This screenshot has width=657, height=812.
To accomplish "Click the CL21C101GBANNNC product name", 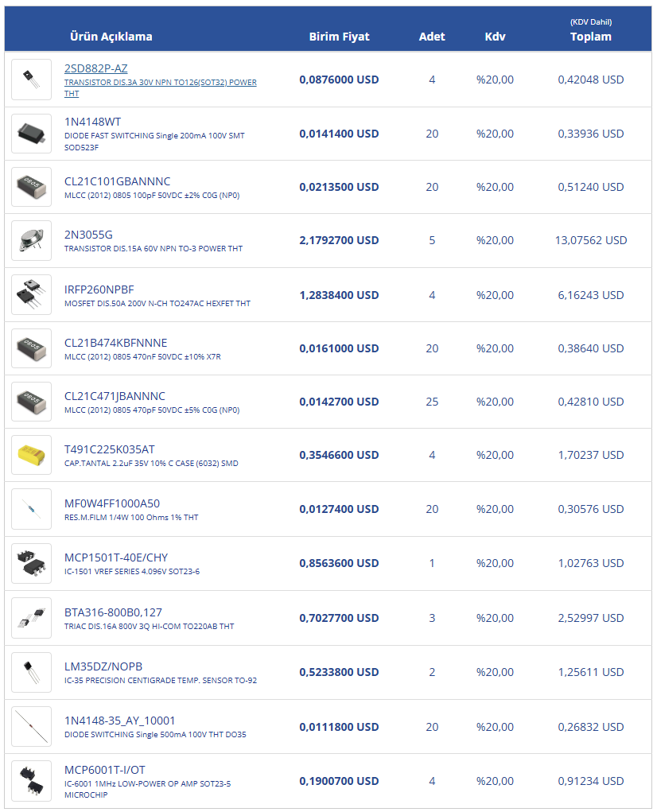I will [117, 181].
